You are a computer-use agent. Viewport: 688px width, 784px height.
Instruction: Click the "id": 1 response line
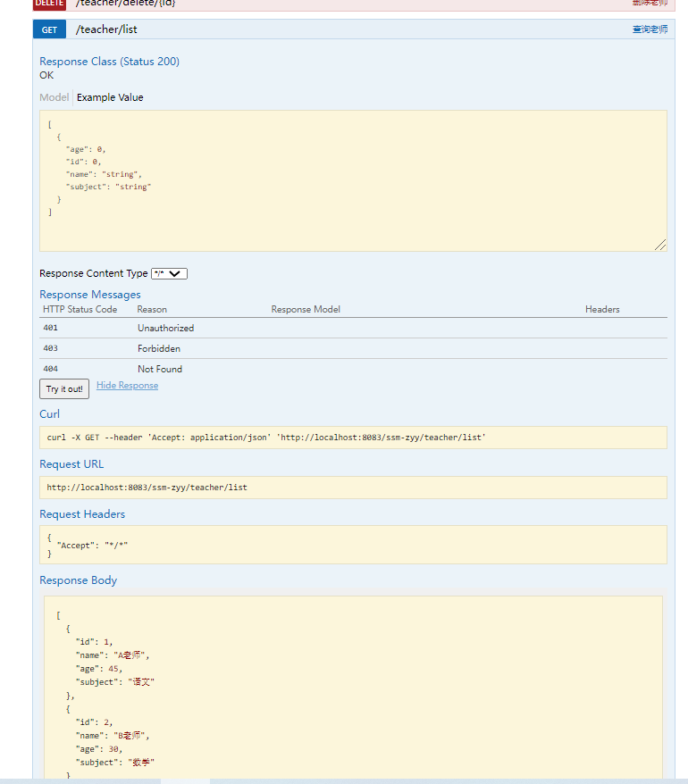tap(94, 642)
